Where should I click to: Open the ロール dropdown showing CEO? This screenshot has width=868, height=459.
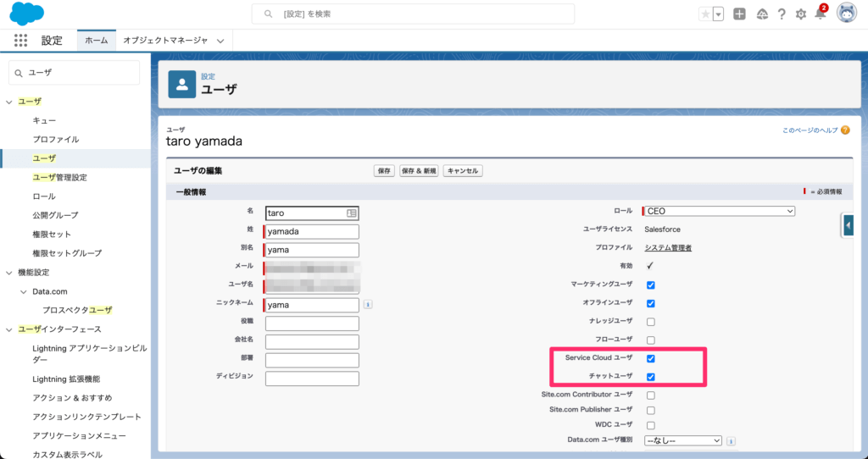click(x=719, y=211)
